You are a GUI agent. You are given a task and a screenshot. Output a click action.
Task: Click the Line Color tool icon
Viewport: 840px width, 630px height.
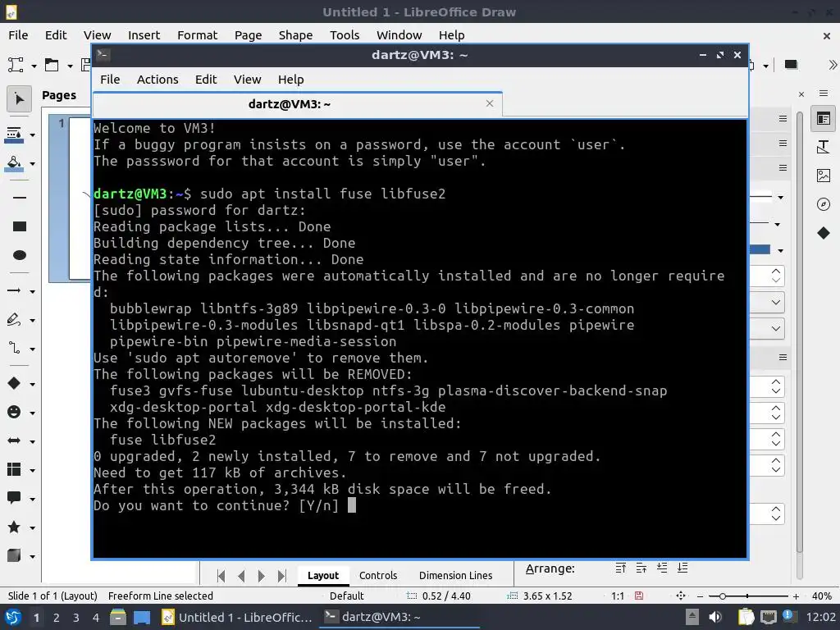[14, 135]
